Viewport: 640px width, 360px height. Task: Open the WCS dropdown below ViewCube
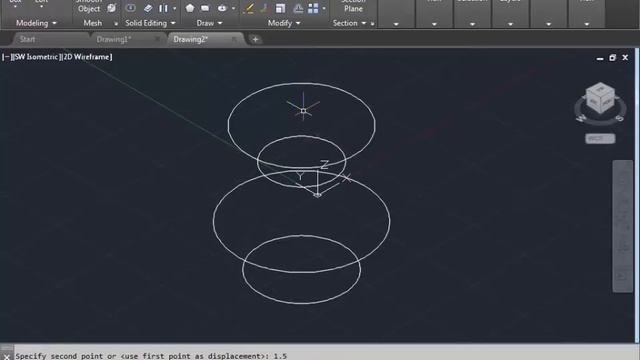[x=600, y=139]
